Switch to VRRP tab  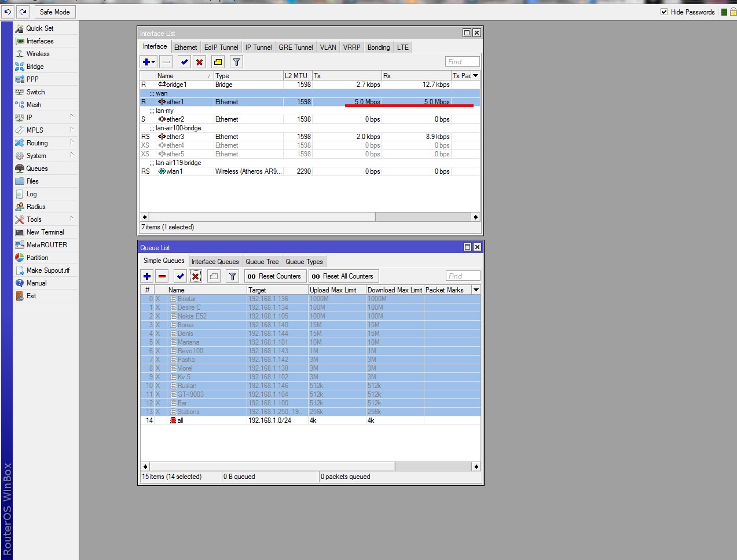point(351,47)
